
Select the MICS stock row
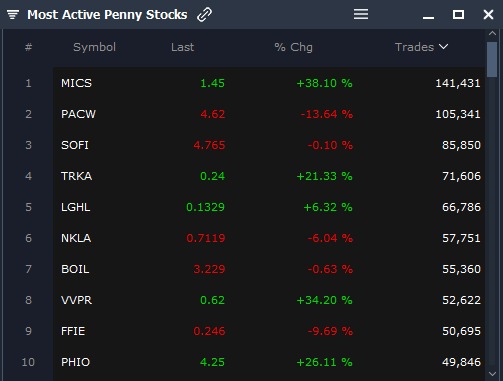[x=269, y=83]
